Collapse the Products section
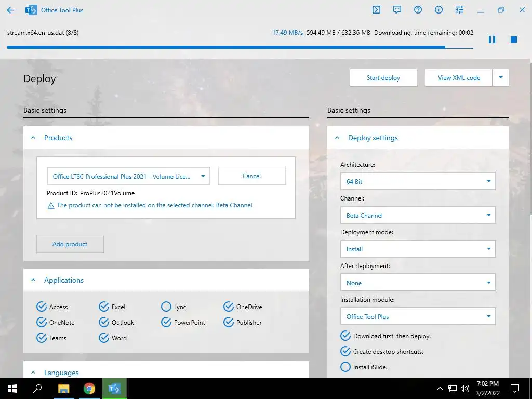Screen dimensions: 532x399 [33, 138]
